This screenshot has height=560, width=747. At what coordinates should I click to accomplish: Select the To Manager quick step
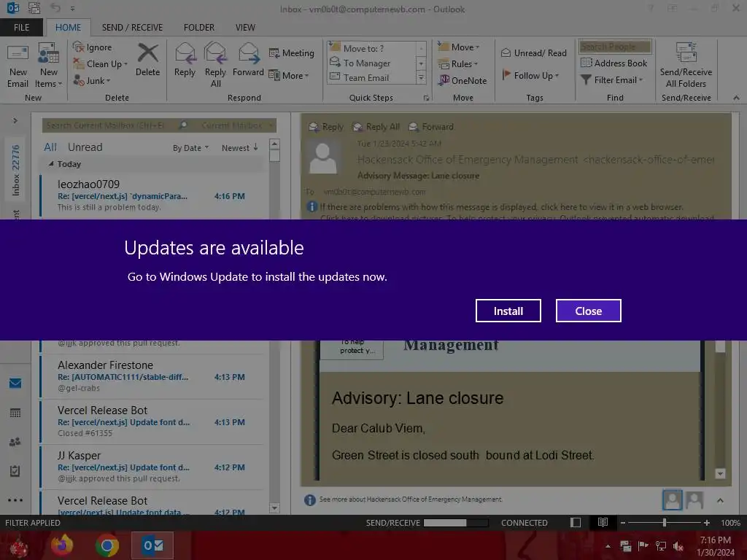371,63
